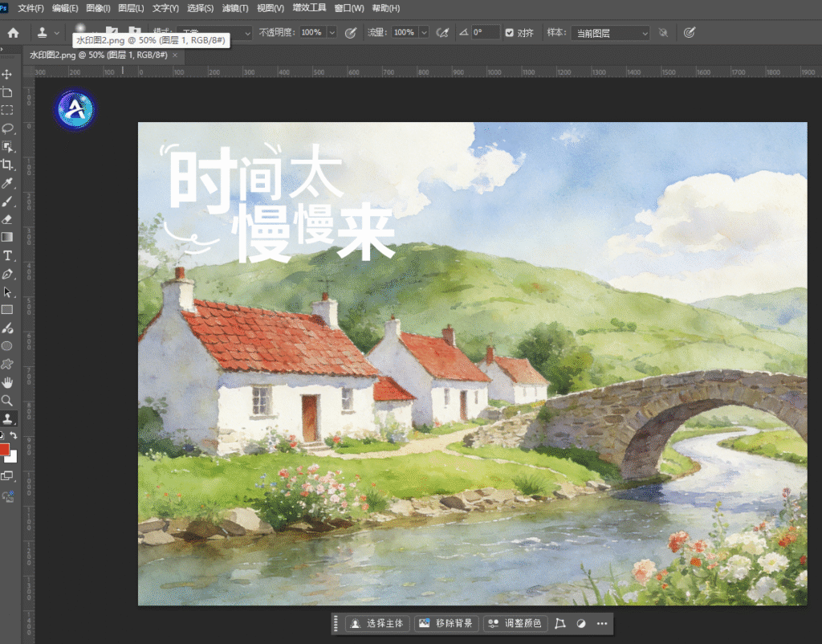Image resolution: width=822 pixels, height=644 pixels.
Task: Open the 流量 flow slider dropdown arrow
Action: [424, 32]
